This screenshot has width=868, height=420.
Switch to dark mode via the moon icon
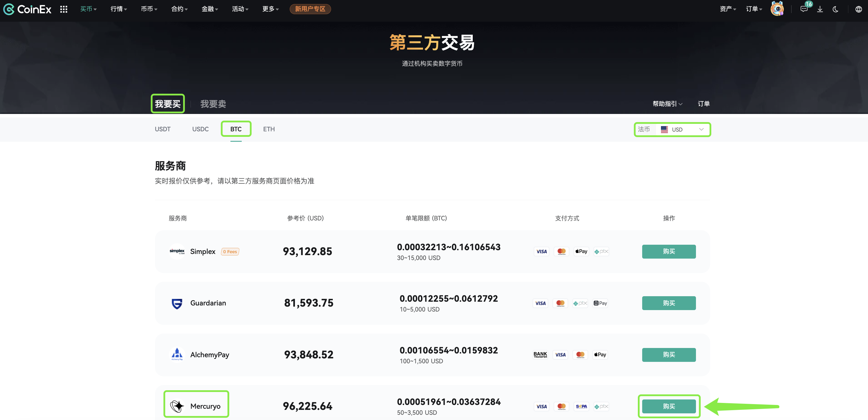835,9
